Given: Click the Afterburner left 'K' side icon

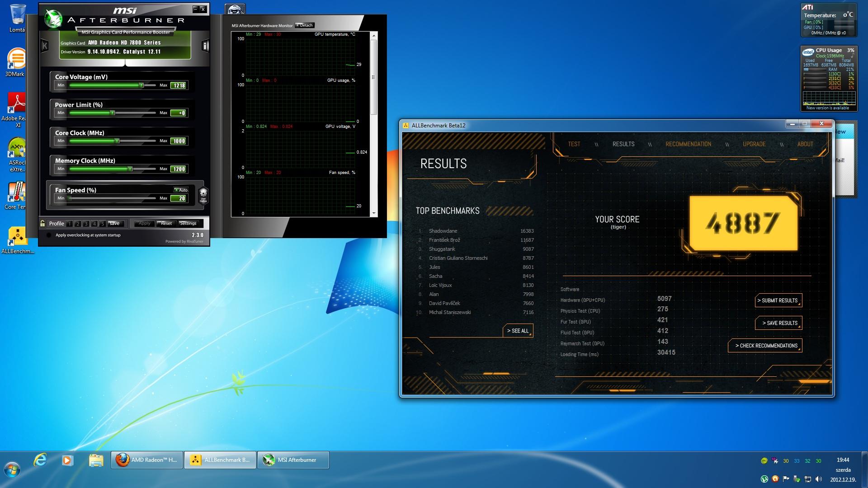Looking at the screenshot, I should 45,46.
